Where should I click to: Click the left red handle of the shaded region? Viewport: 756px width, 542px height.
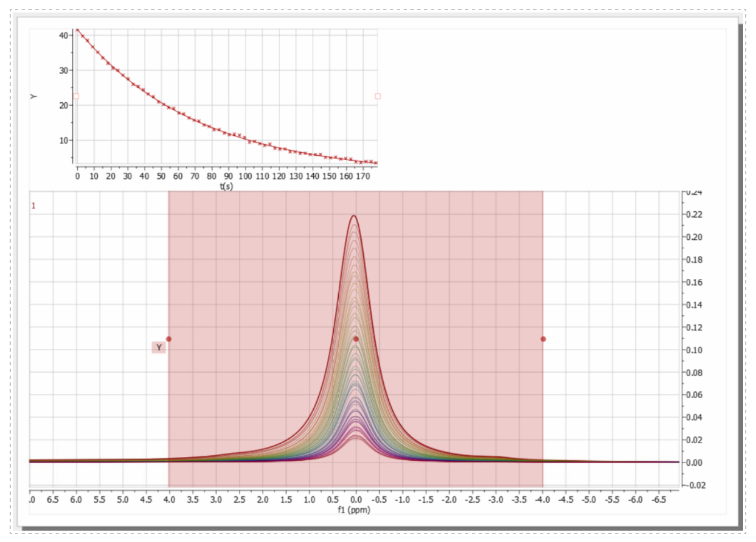pyautogui.click(x=169, y=339)
